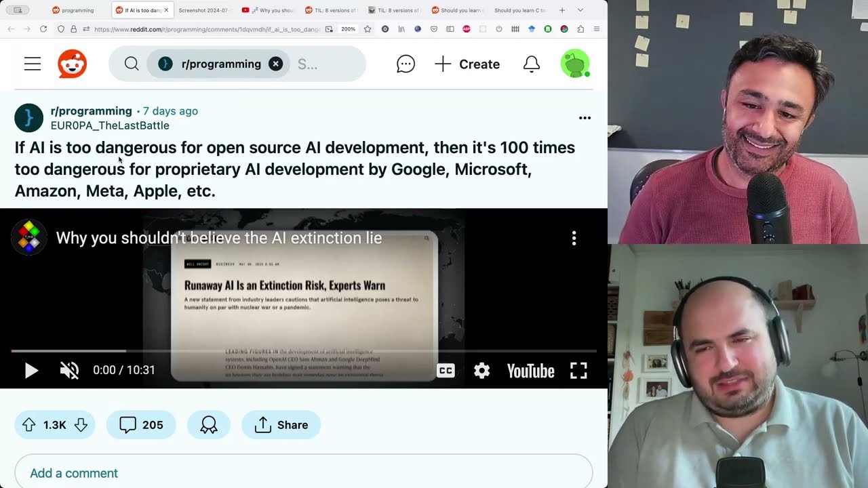Switch to 'Should you learn C' tab
The width and height of the screenshot is (868, 488).
coord(519,10)
